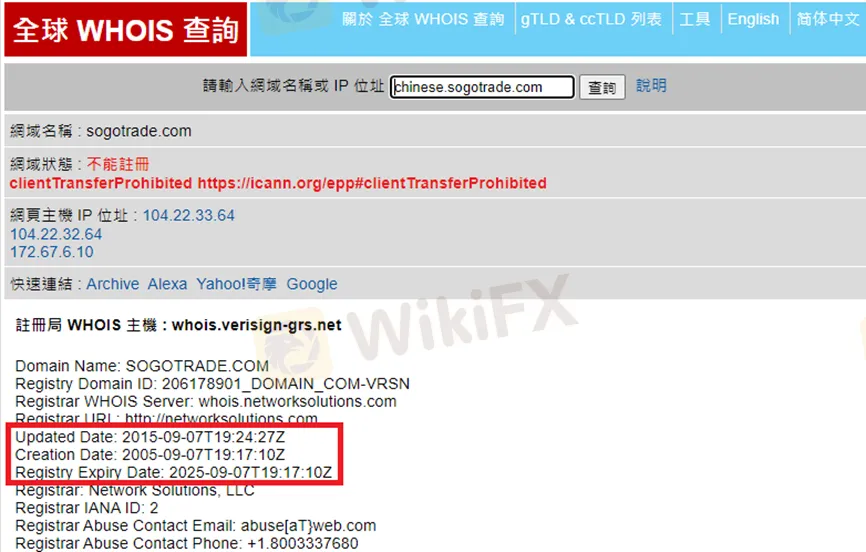Open the 說明 help link

click(651, 86)
